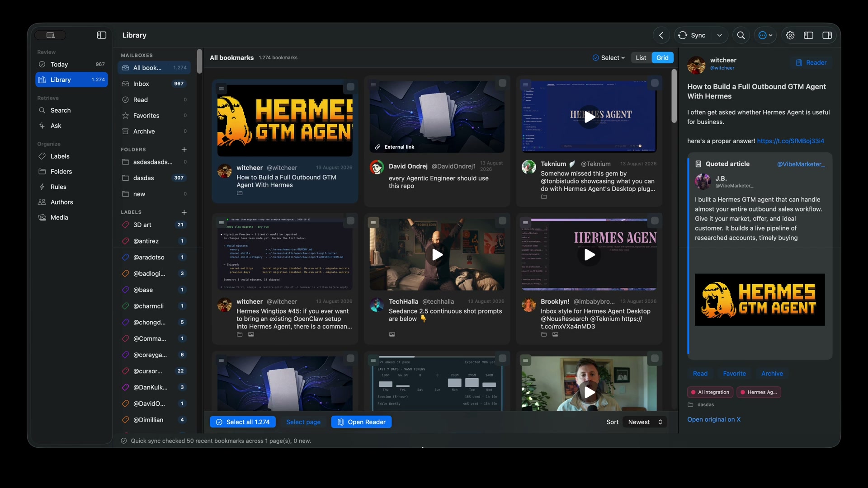Screen dimensions: 868x488
Task: Open menu icon on David Ondrej card
Action: [373, 84]
